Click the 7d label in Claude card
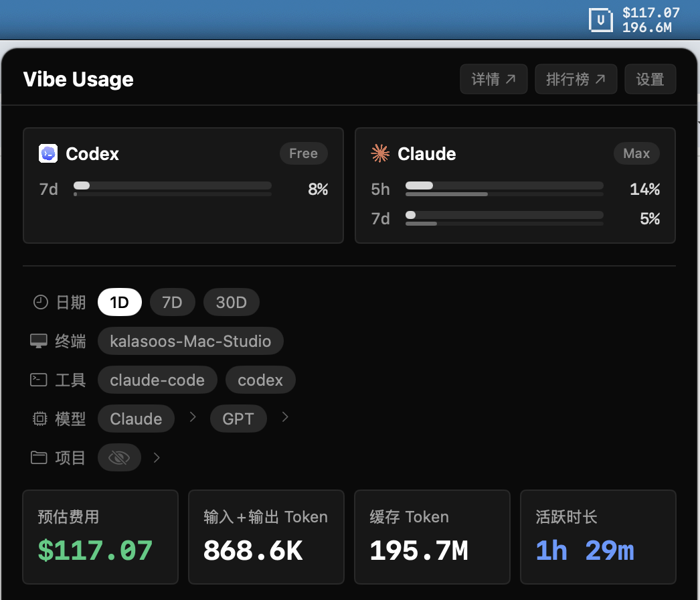The height and width of the screenshot is (600, 700). pos(380,219)
